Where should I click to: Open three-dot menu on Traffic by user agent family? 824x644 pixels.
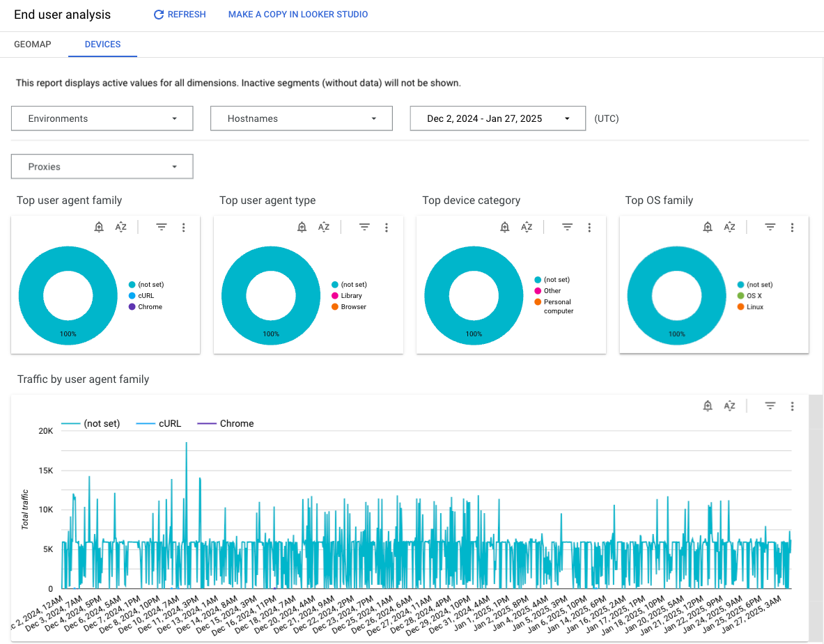792,405
